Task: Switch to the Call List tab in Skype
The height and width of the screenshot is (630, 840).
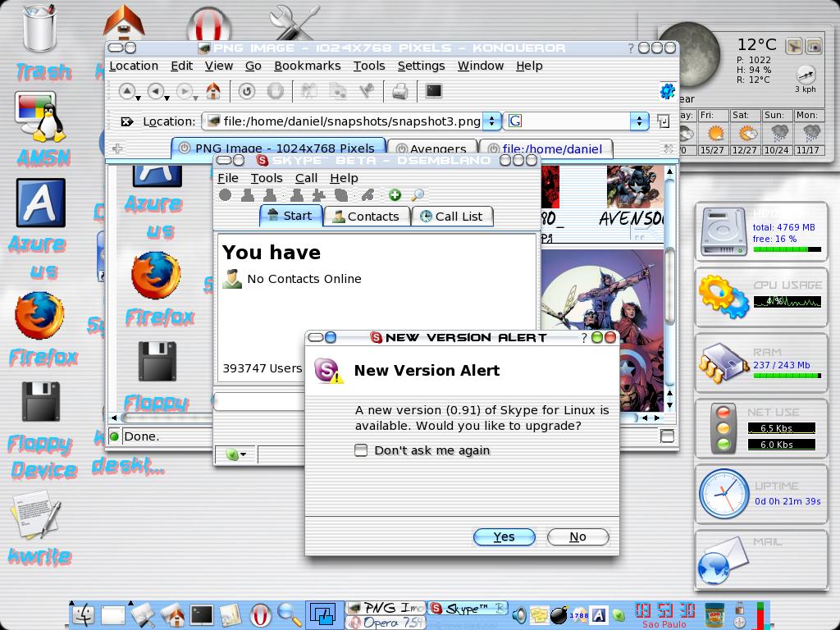Action: [x=452, y=217]
